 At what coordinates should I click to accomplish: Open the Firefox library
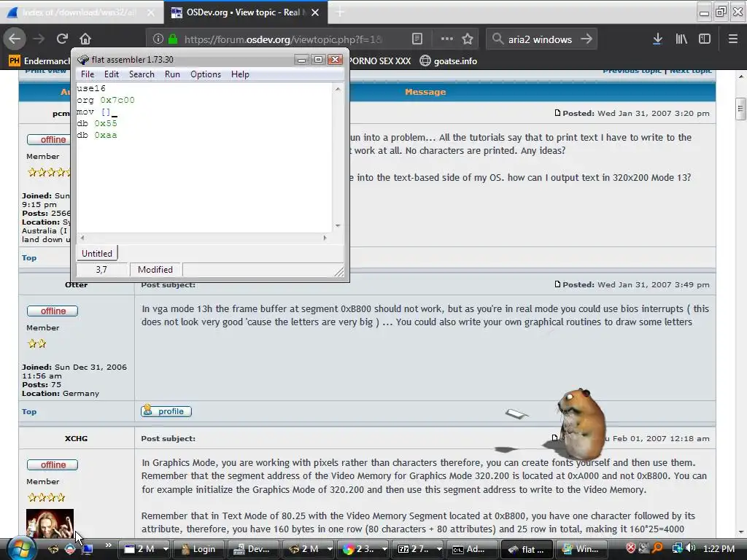681,39
